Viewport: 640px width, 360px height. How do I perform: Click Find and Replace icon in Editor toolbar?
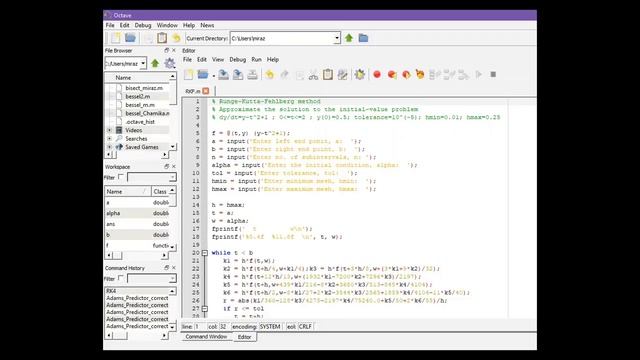coord(342,74)
